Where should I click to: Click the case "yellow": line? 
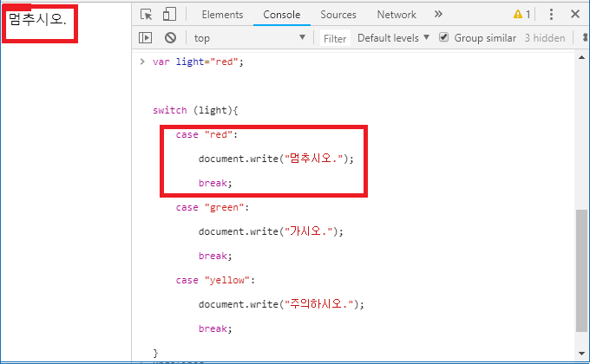point(215,280)
